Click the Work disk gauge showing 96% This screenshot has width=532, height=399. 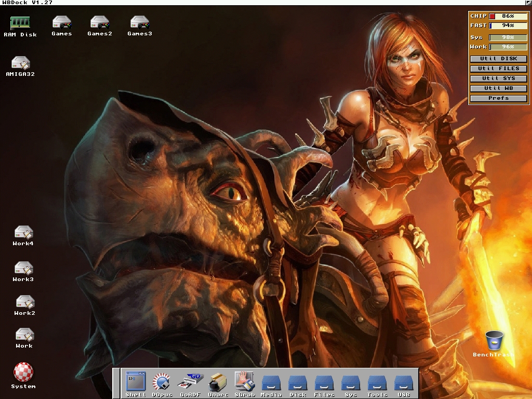[508, 47]
